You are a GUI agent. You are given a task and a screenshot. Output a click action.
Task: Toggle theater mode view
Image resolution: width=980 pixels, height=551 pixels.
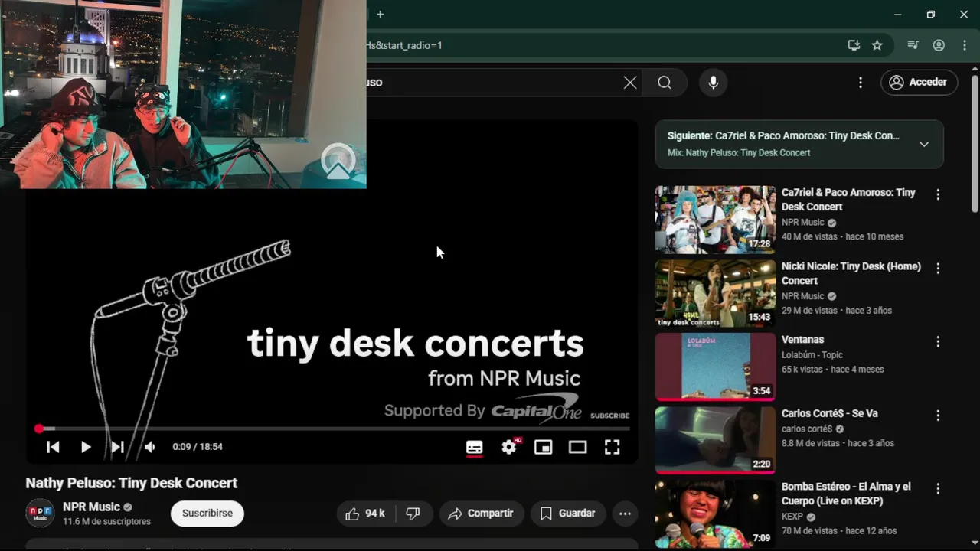pyautogui.click(x=578, y=447)
